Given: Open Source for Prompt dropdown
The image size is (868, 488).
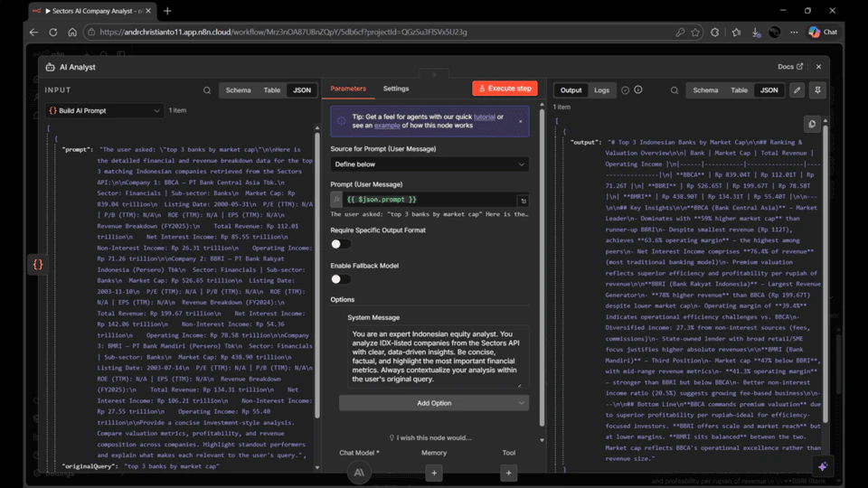Looking at the screenshot, I should (x=429, y=164).
